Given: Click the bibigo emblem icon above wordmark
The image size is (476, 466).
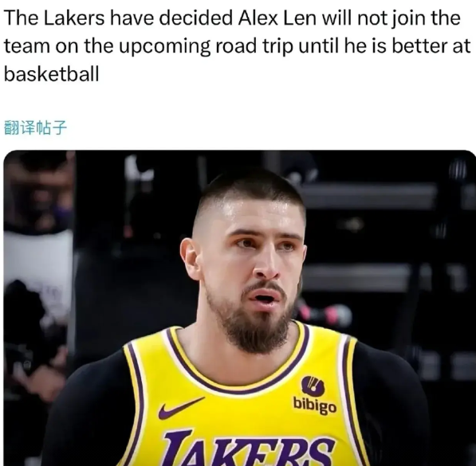Looking at the screenshot, I should (x=313, y=386).
